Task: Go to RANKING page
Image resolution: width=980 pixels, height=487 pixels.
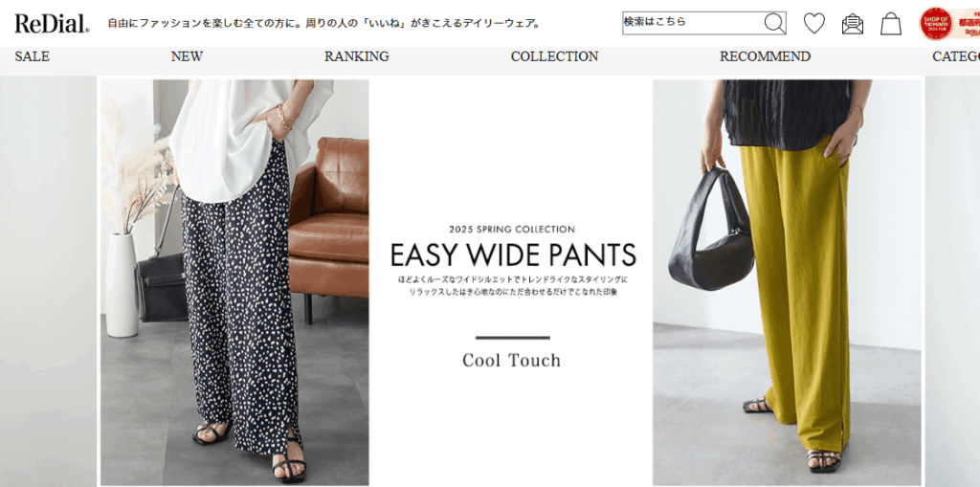Action: coord(356,56)
